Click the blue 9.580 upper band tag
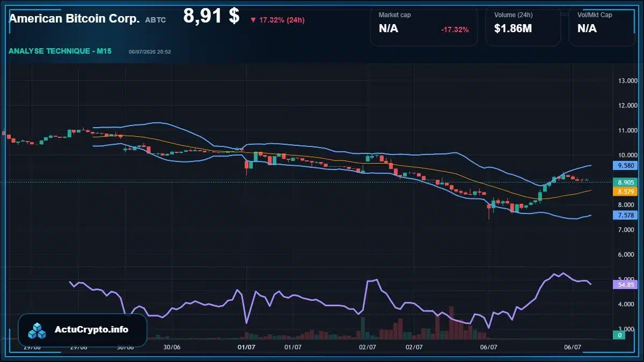The height and width of the screenshot is (362, 644). pos(625,166)
